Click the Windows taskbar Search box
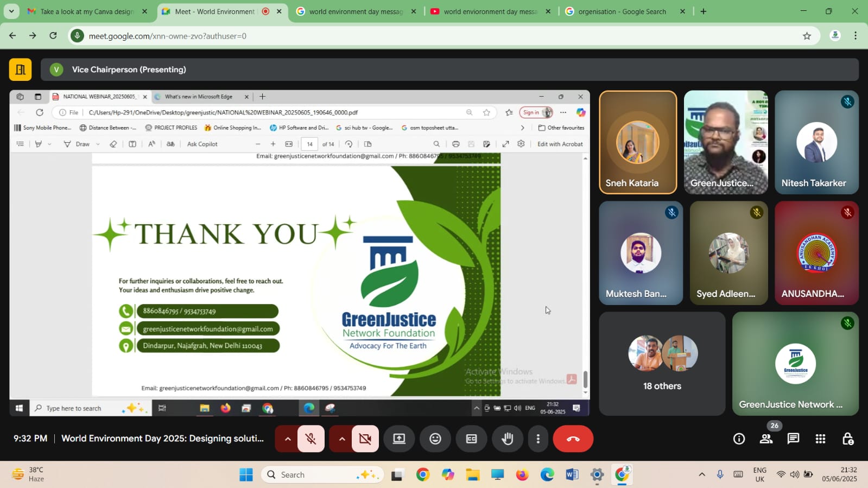 pyautogui.click(x=323, y=475)
